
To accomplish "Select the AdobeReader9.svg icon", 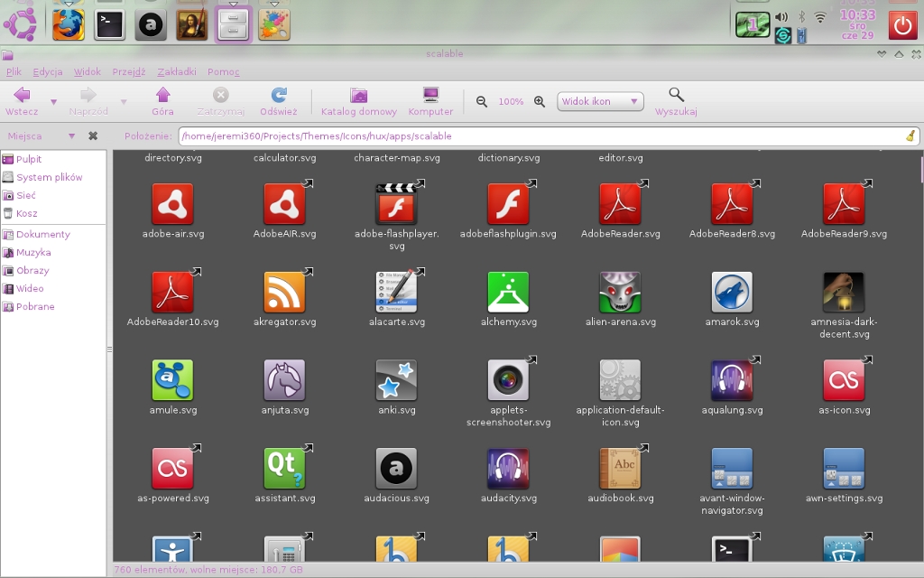I will point(845,204).
